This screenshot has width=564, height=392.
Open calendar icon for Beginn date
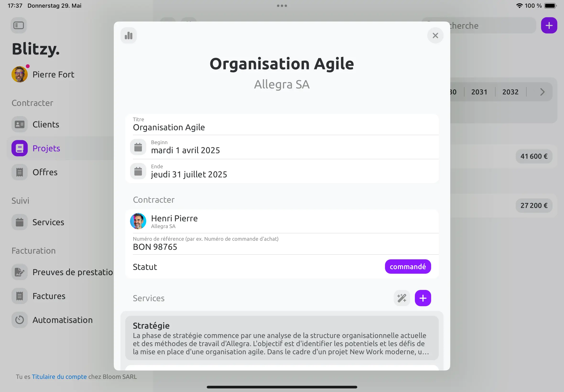pos(138,147)
